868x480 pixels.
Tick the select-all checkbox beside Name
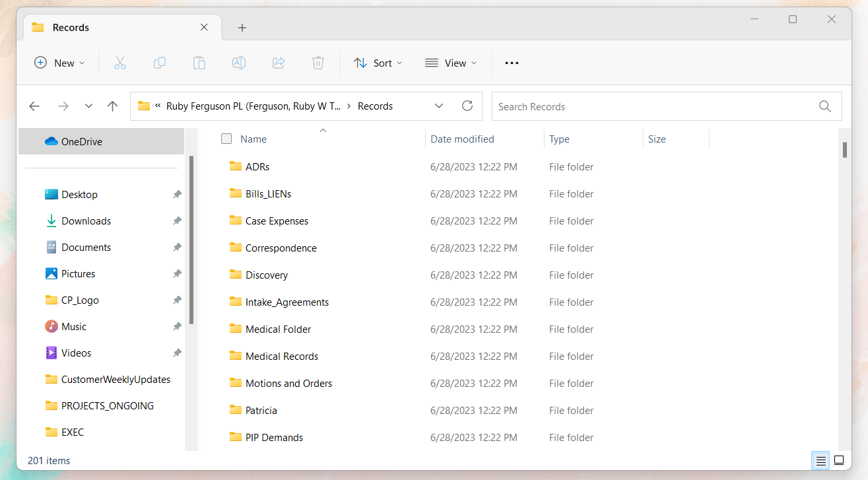tap(226, 139)
